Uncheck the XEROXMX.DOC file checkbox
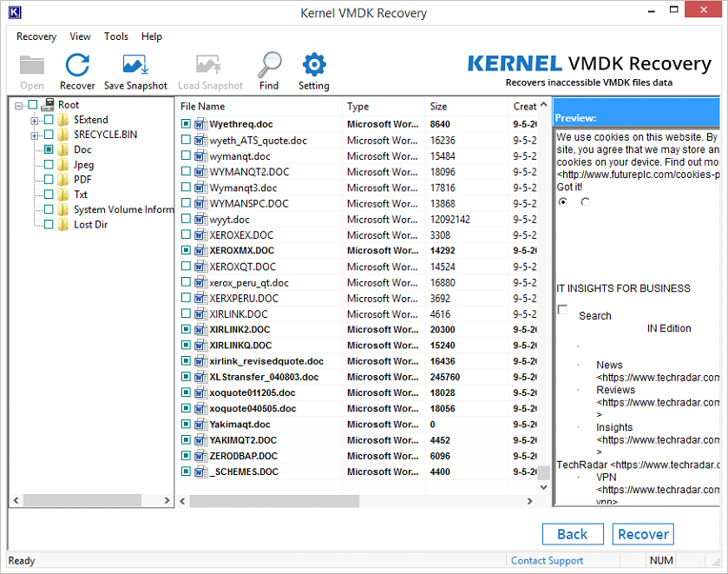728x574 pixels. 186,251
